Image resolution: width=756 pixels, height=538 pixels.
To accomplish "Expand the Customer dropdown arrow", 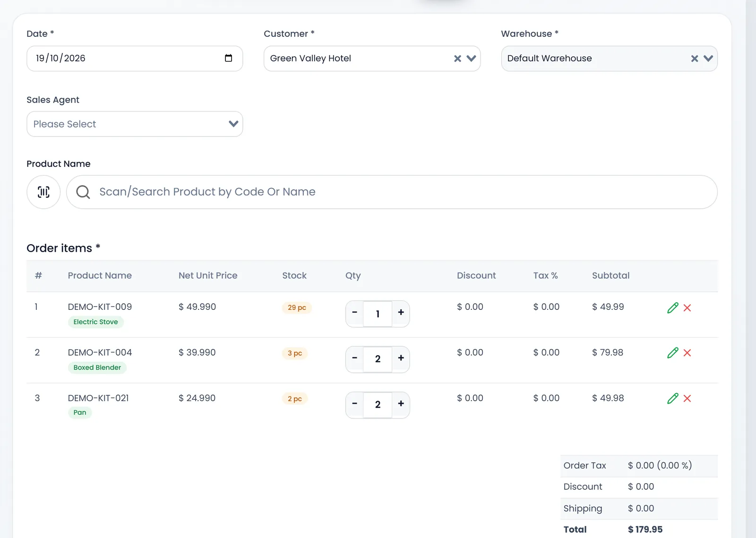I will (x=471, y=59).
